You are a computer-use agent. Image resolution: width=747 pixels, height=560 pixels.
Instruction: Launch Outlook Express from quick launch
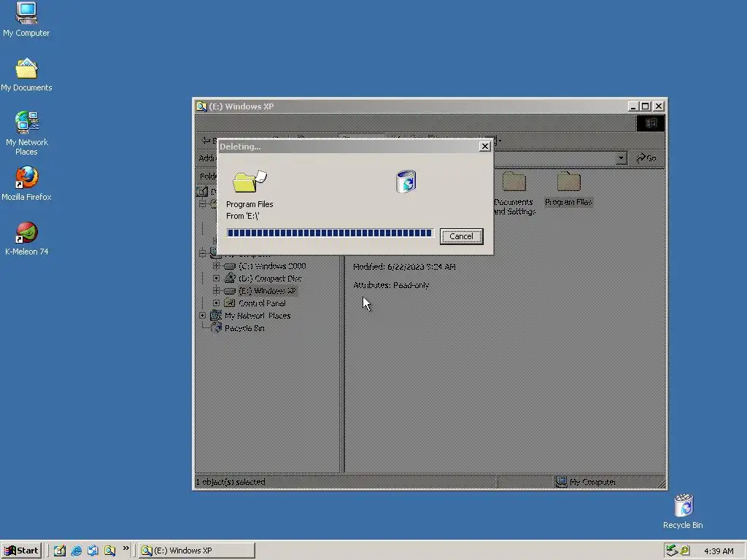(93, 551)
